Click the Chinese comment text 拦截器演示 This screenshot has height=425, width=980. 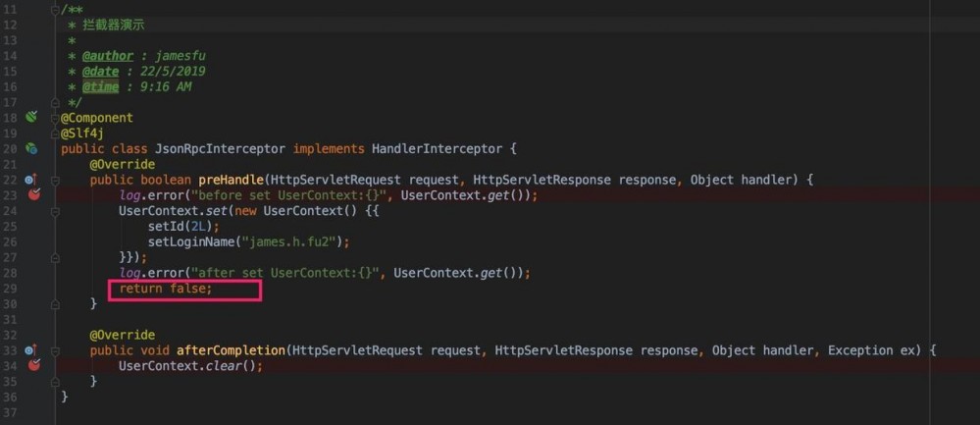[115, 25]
